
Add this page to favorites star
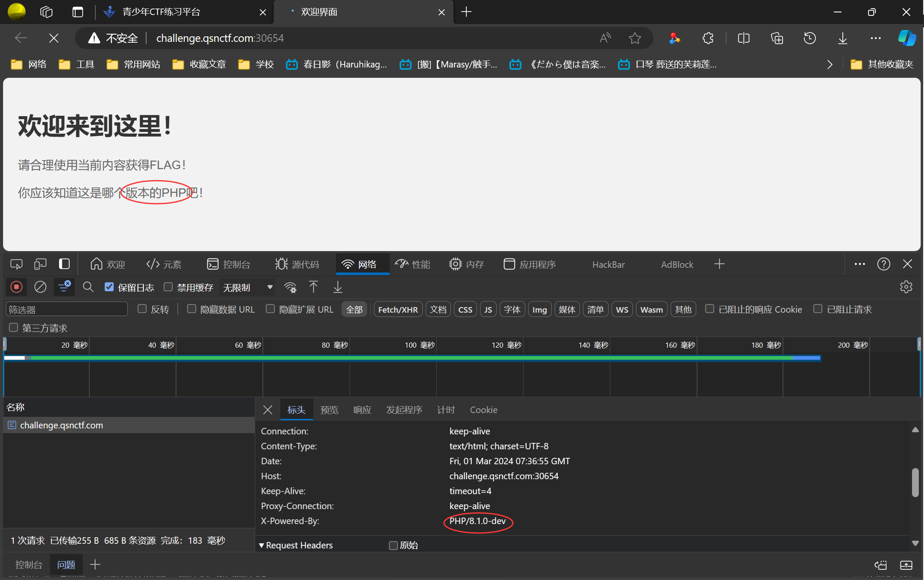coord(635,38)
